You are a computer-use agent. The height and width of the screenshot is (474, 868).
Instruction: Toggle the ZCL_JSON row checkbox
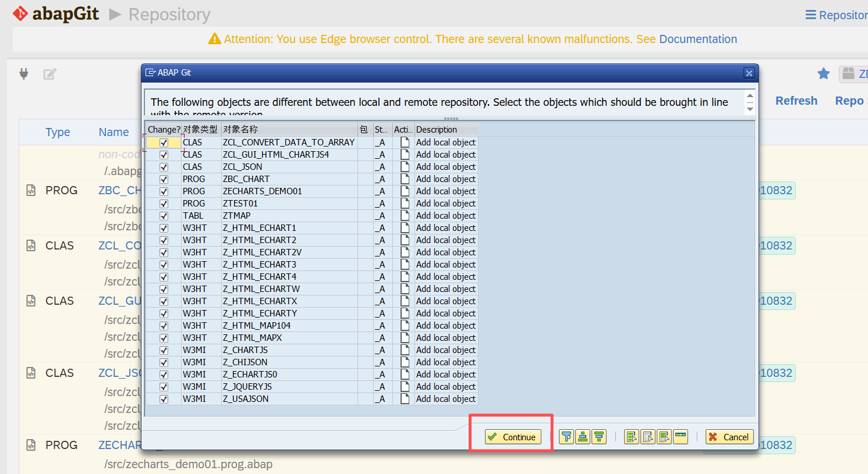pyautogui.click(x=164, y=167)
